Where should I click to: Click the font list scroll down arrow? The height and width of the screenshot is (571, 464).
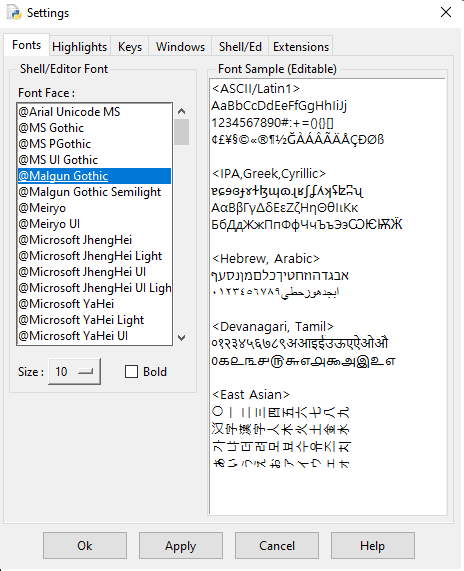coord(181,338)
